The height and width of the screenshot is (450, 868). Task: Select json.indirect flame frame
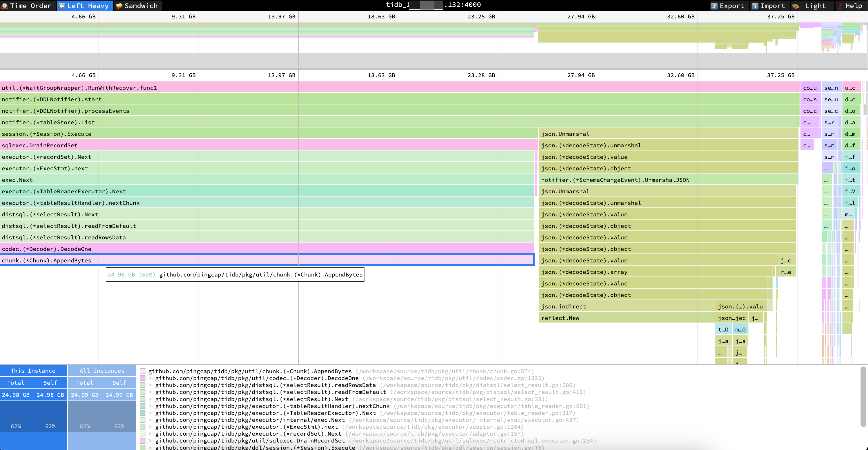click(x=626, y=306)
